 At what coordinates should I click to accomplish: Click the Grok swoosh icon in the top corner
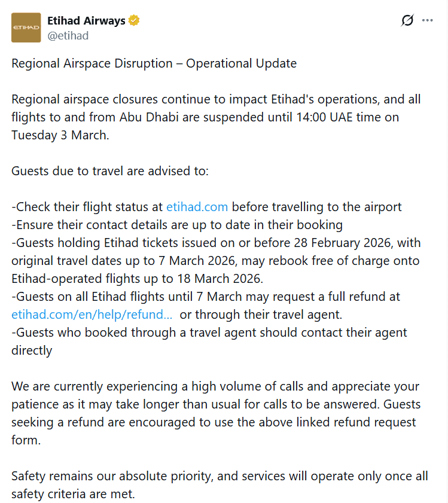coord(407,20)
